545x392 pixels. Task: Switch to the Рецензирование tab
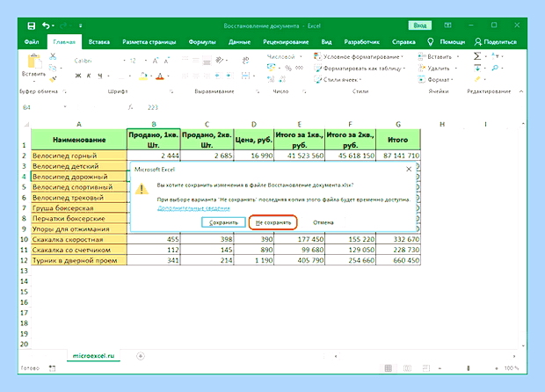(286, 41)
